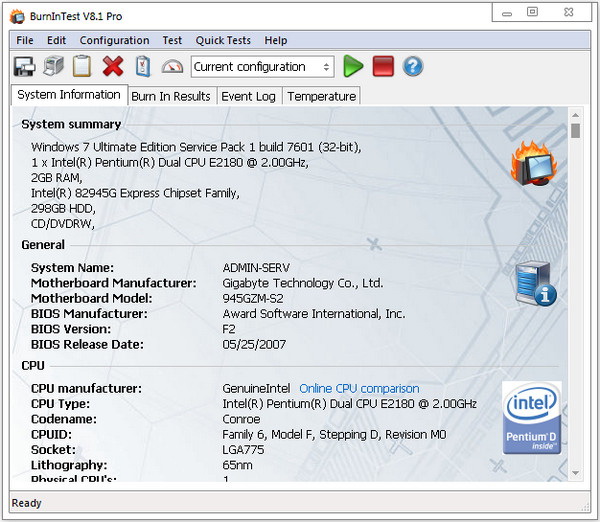Select the System Information tab
This screenshot has height=522, width=600.
tap(69, 95)
